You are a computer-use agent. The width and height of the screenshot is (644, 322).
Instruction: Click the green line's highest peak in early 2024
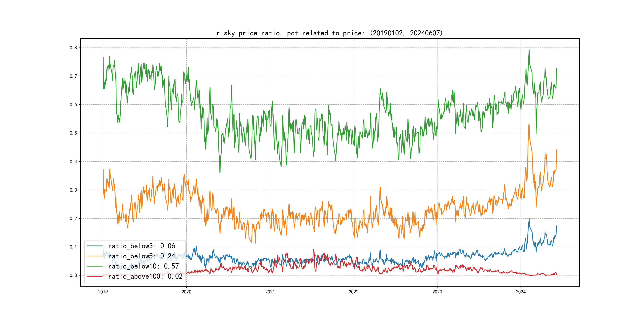coord(529,50)
